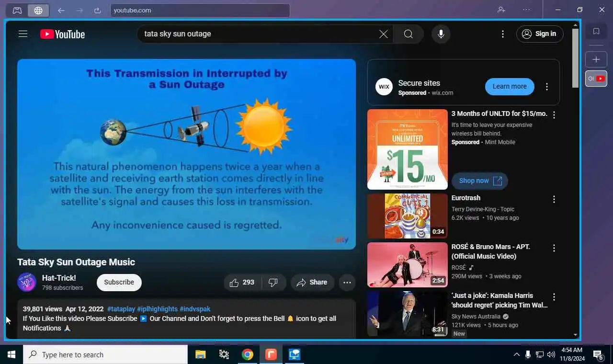Click Learn more on Wix ad
The image size is (613, 364).
pyautogui.click(x=510, y=87)
